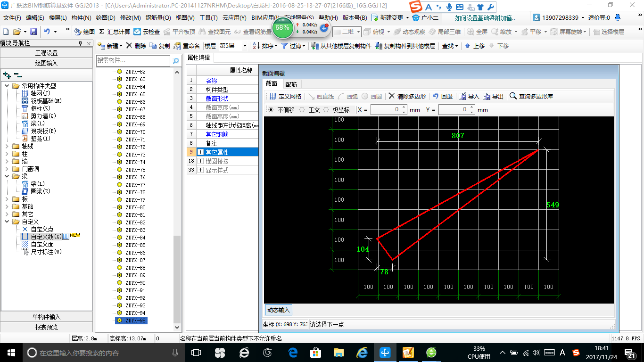644x362 pixels.
Task: Collapse all nodes with minus icon in navigator
Action: [18, 74]
